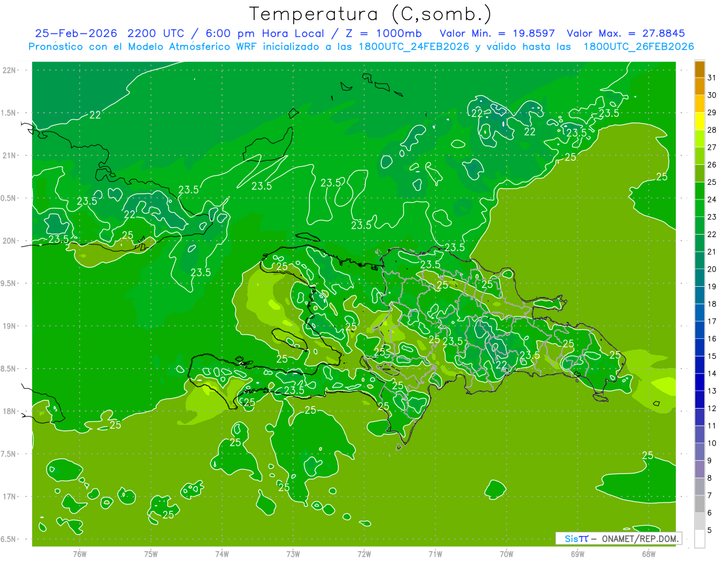
Task: Click the colorbar segment between 22 and 23
Action: pyautogui.click(x=699, y=226)
